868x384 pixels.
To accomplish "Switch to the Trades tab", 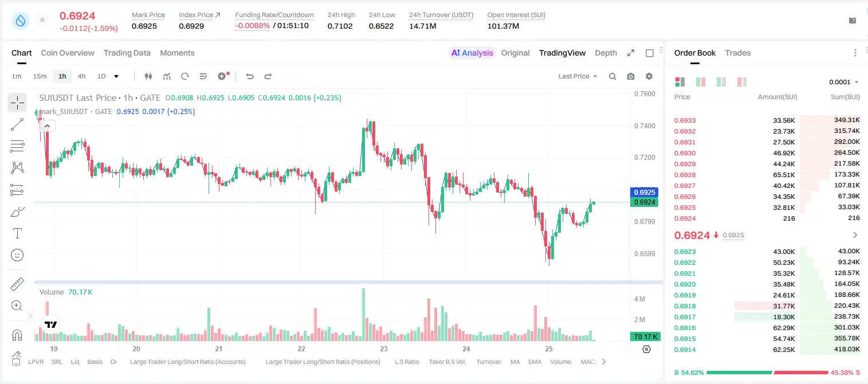I will click(x=737, y=53).
